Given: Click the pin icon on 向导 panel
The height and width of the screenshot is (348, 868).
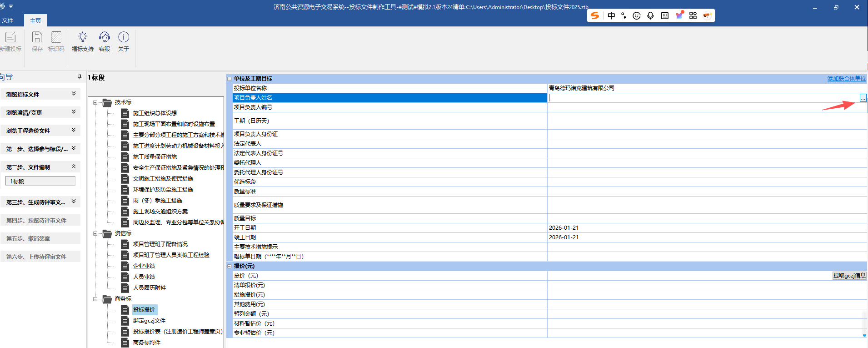Looking at the screenshot, I should (x=80, y=77).
